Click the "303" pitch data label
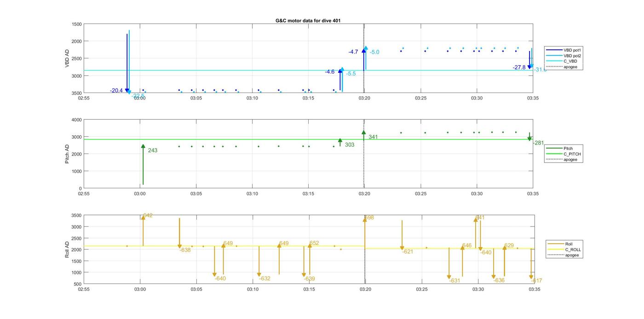Viewport: 644px width, 319px height. point(350,145)
